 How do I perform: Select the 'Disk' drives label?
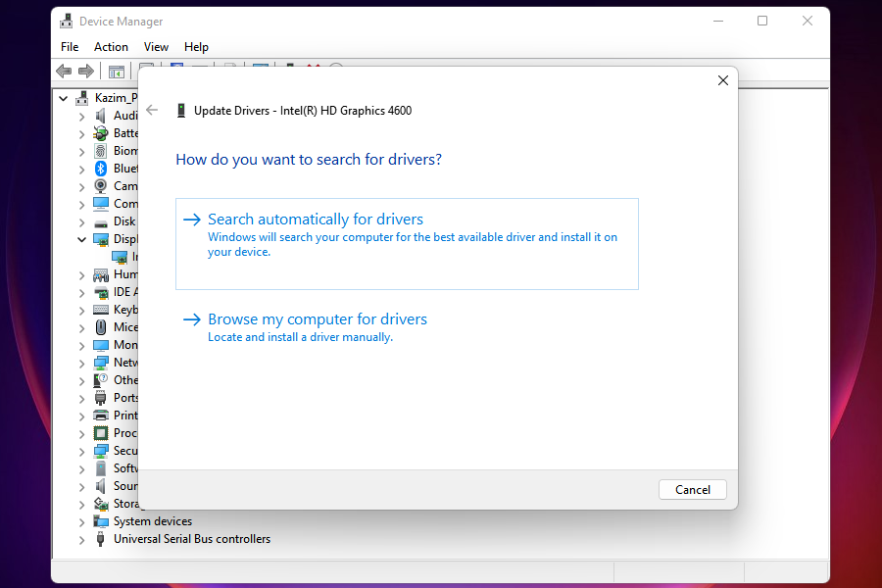point(124,221)
